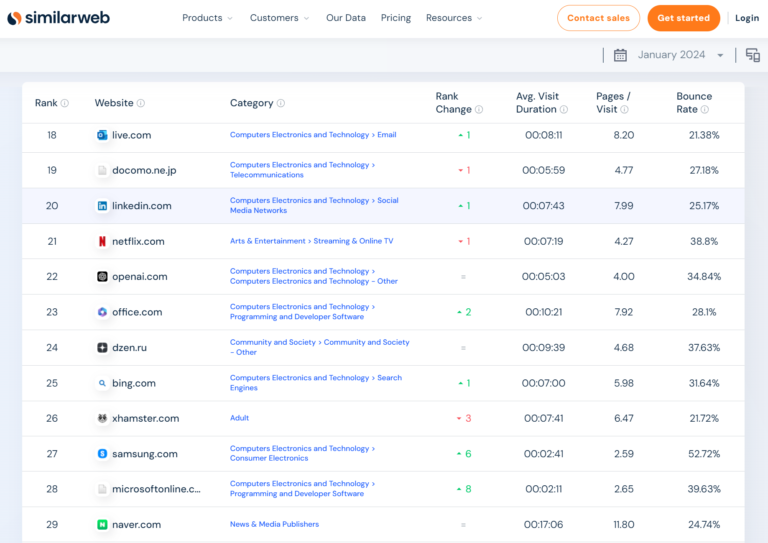The height and width of the screenshot is (543, 768).
Task: Open the Adult category link
Action: tap(240, 418)
